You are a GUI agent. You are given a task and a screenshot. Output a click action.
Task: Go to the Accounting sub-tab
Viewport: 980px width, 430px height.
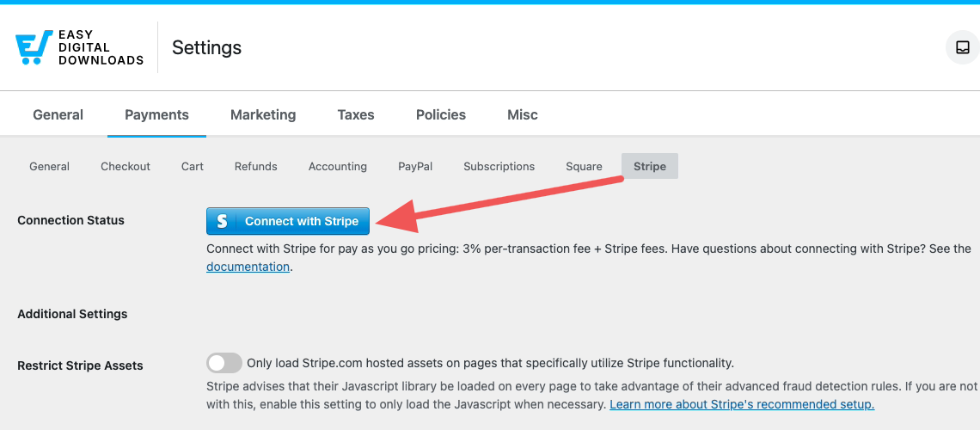(x=338, y=166)
